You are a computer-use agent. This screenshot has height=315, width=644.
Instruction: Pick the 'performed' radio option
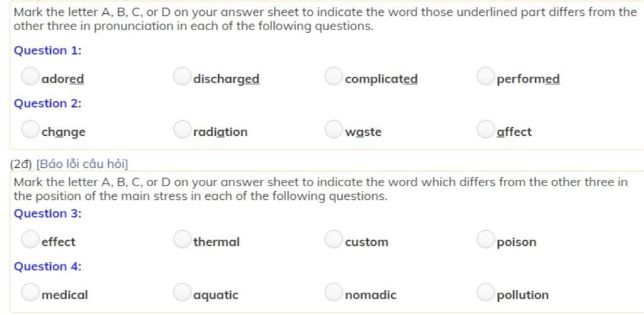(x=486, y=76)
